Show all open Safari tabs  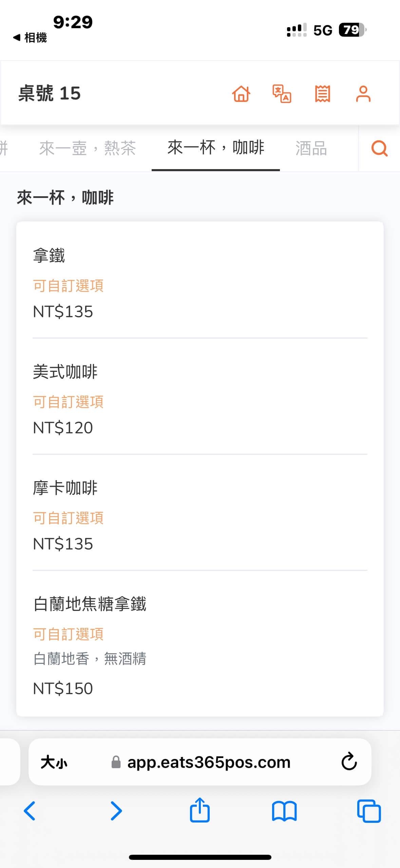tap(369, 811)
